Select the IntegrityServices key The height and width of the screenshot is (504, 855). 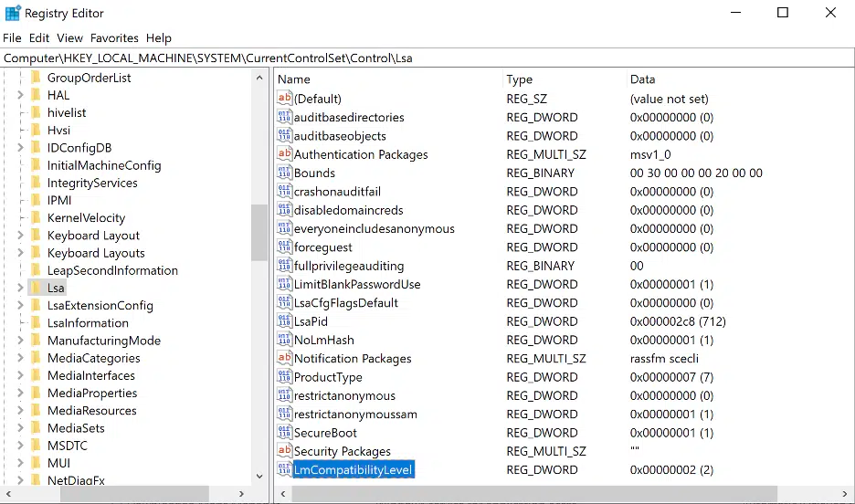(92, 183)
